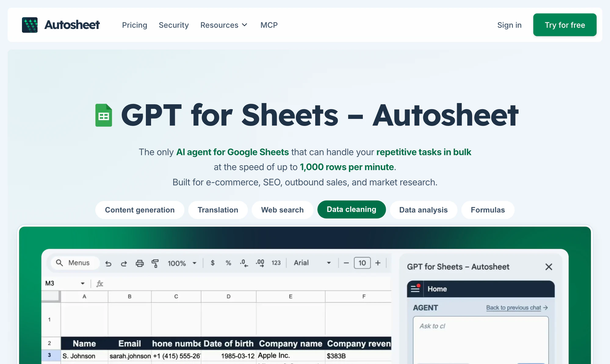Viewport: 610px width, 364px height.
Task: Click the Menus search magnifier icon
Action: click(60, 263)
